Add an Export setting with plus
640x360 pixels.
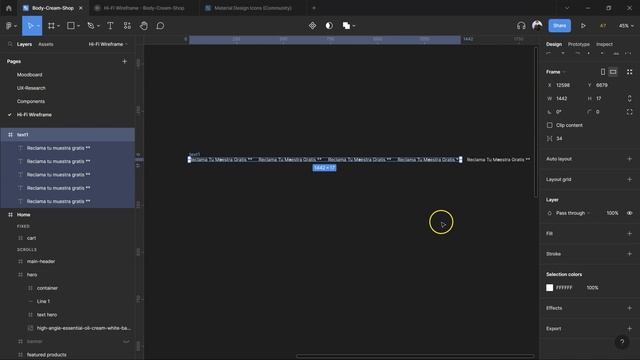pyautogui.click(x=629, y=329)
